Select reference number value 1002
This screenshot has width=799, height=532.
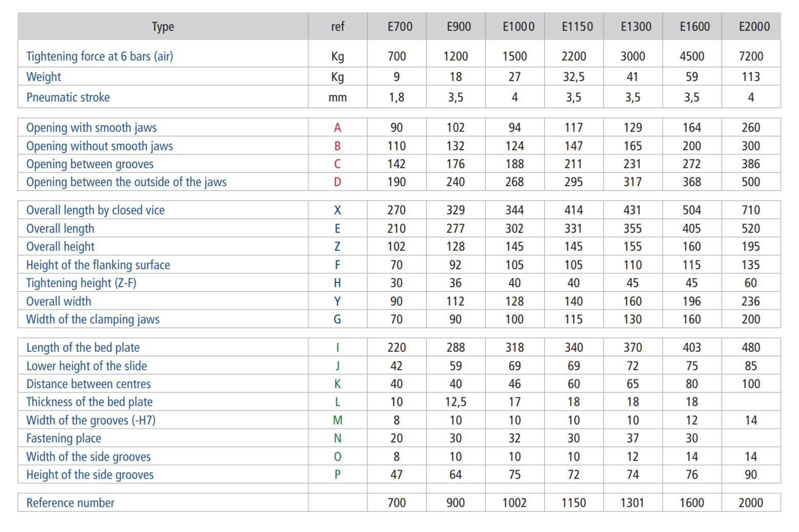coord(514,503)
